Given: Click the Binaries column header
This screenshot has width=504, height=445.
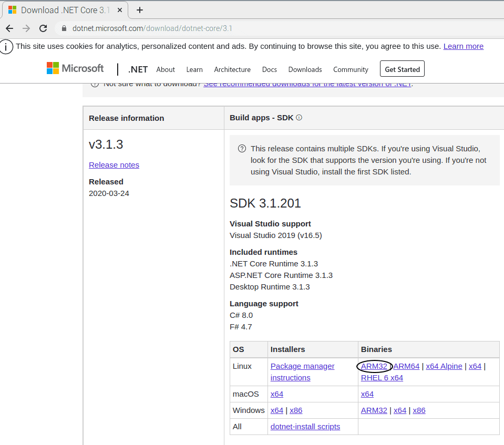Looking at the screenshot, I should tap(376, 349).
